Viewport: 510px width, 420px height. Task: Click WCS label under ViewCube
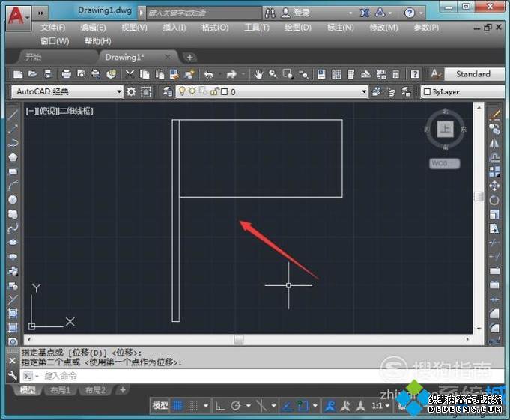click(445, 163)
